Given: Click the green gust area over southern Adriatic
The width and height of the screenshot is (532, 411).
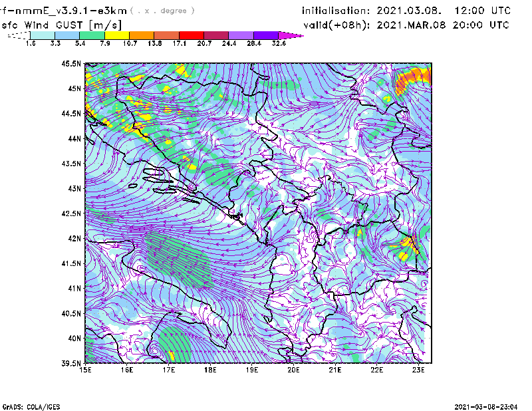Looking at the screenshot, I should point(178,259).
